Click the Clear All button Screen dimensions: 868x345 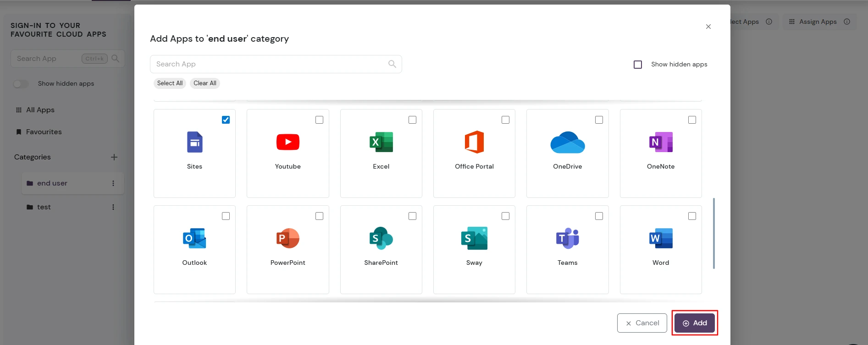pyautogui.click(x=205, y=83)
